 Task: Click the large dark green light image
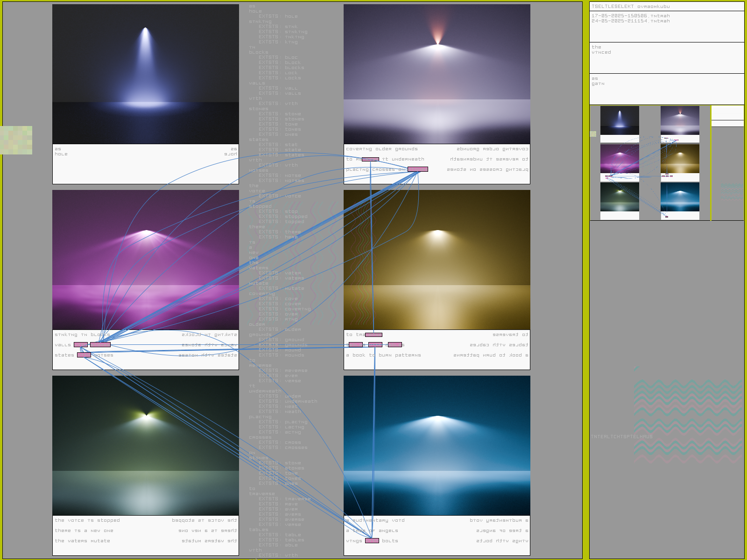coord(146,445)
